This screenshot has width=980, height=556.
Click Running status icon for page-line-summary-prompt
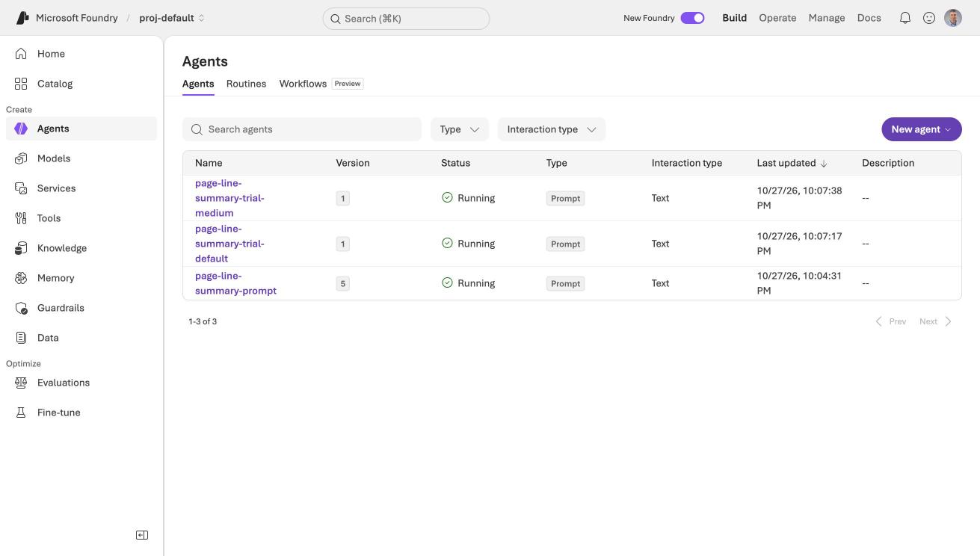click(x=447, y=283)
